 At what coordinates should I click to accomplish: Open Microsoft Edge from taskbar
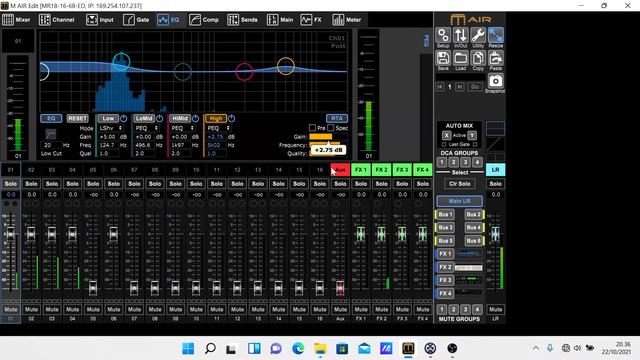click(298, 349)
